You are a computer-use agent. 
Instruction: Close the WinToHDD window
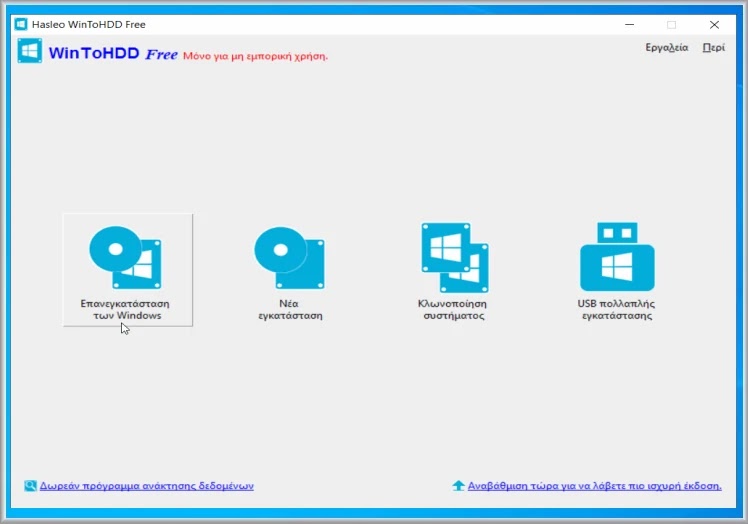(x=714, y=24)
